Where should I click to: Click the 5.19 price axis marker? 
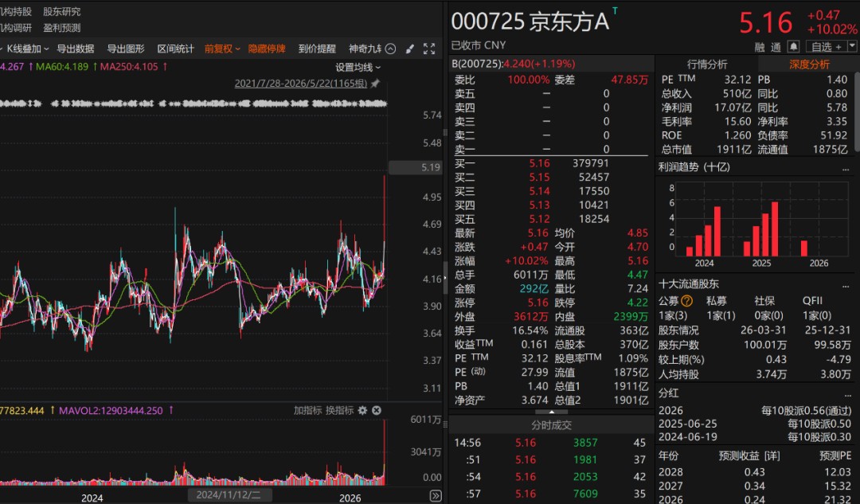(x=415, y=167)
